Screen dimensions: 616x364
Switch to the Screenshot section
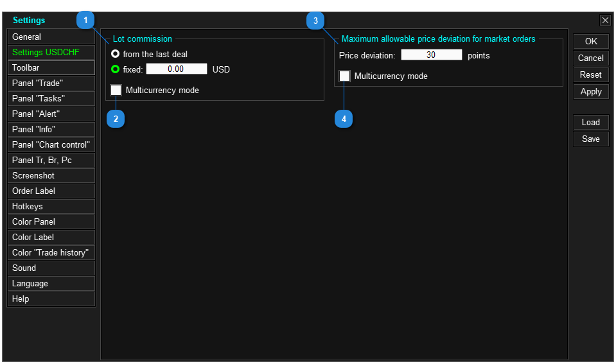click(x=51, y=175)
